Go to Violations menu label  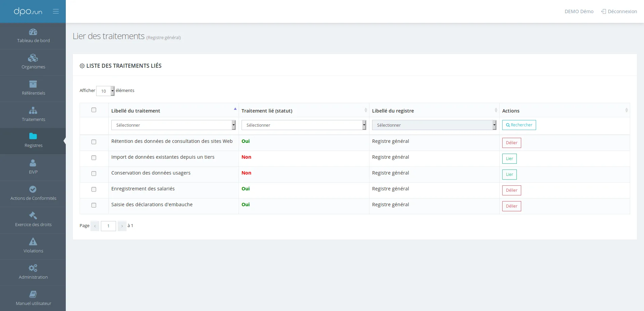[33, 251]
